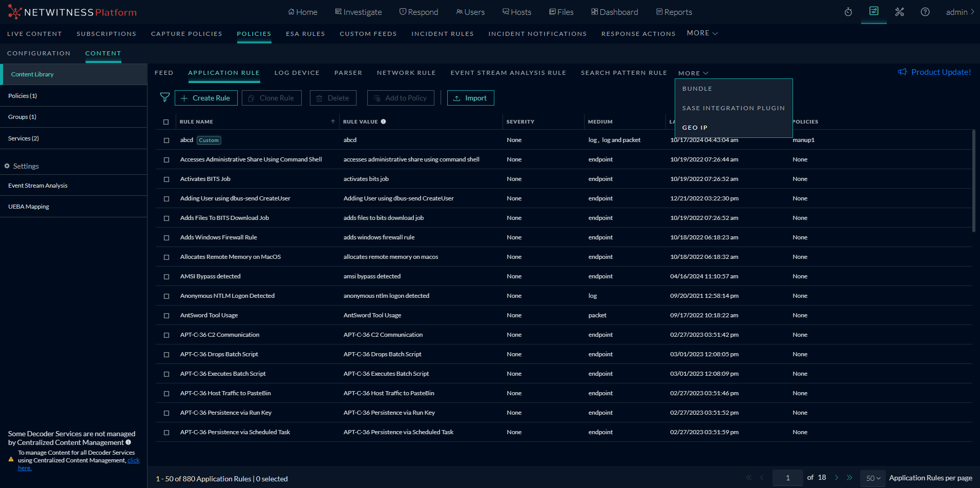Viewport: 980px width, 488px height.
Task: Click the page number input field
Action: pos(787,478)
